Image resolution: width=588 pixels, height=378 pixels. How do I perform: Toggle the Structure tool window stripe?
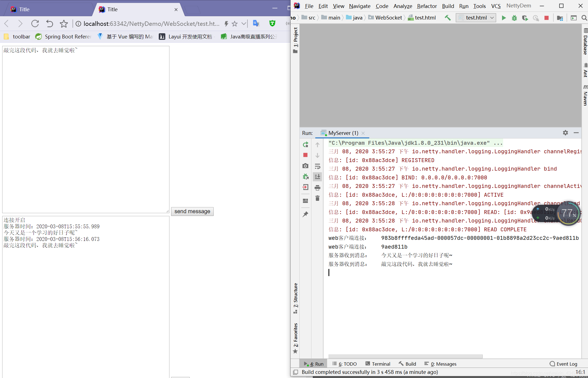click(296, 298)
